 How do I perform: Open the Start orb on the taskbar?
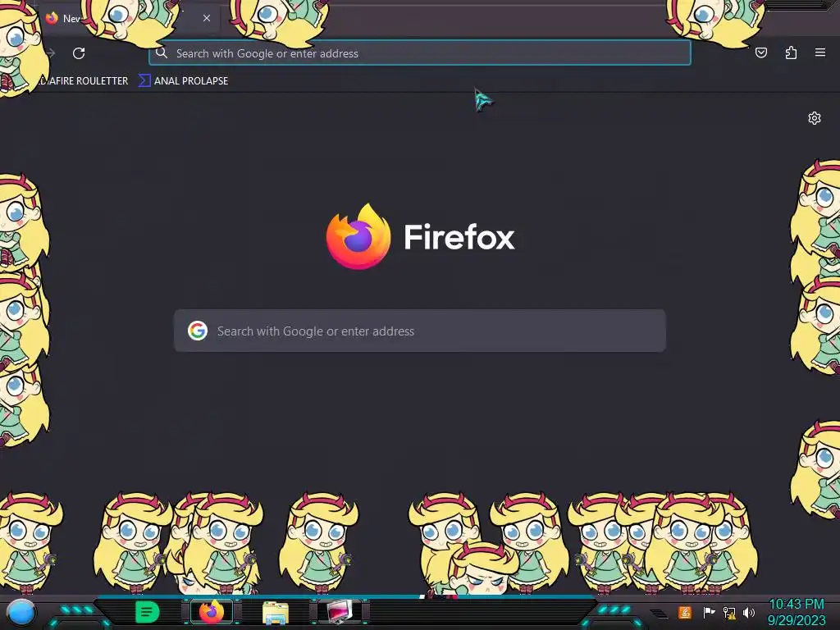[21, 612]
